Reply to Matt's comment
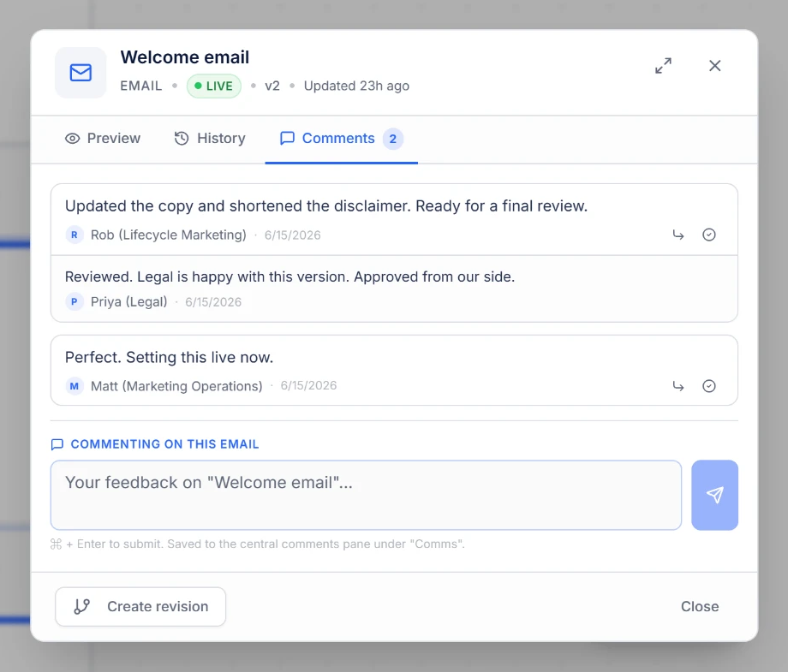The width and height of the screenshot is (788, 672). click(x=678, y=386)
